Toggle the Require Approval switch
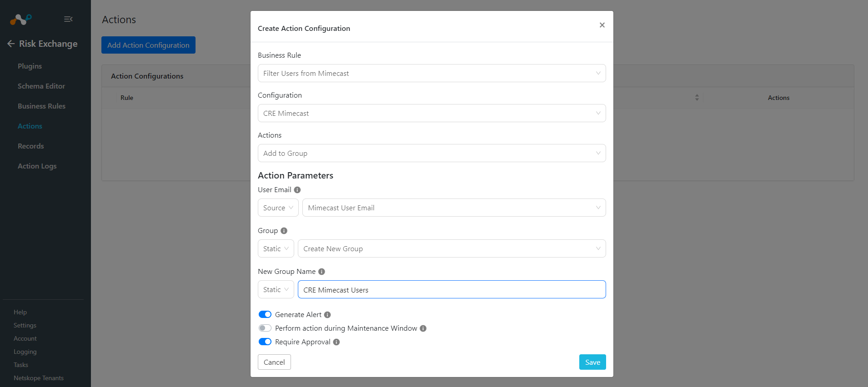This screenshot has width=868, height=387. click(265, 342)
